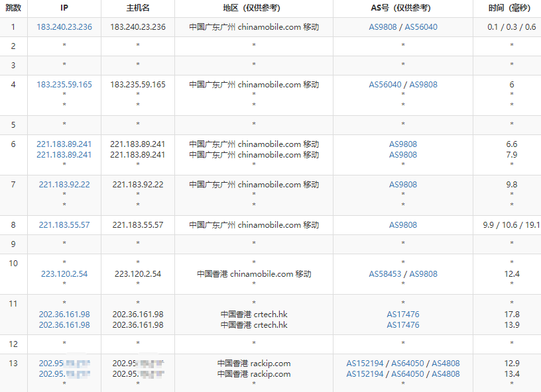The width and height of the screenshot is (541, 392).
Task: Select hostname text 221.183.92.22 in hop 7
Action: point(138,184)
